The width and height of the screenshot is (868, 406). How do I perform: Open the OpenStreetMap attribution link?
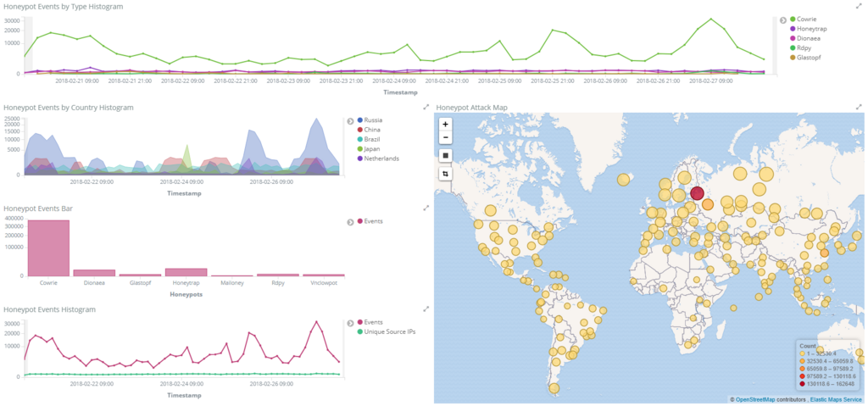pyautogui.click(x=755, y=399)
